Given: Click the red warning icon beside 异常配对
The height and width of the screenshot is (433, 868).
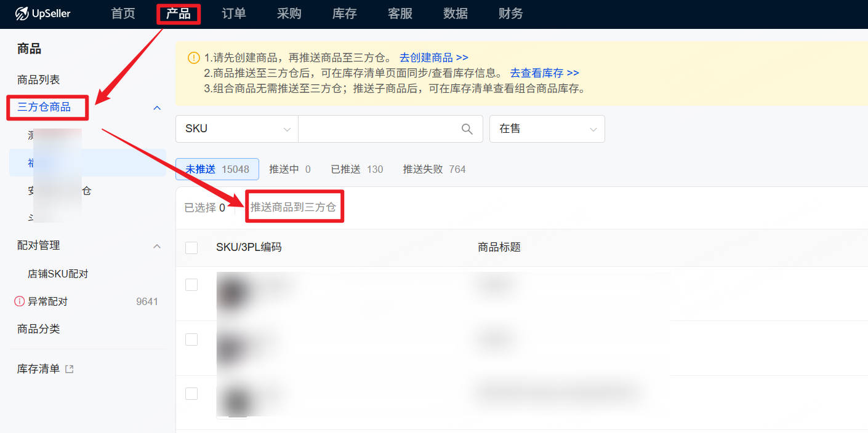Looking at the screenshot, I should click(20, 301).
